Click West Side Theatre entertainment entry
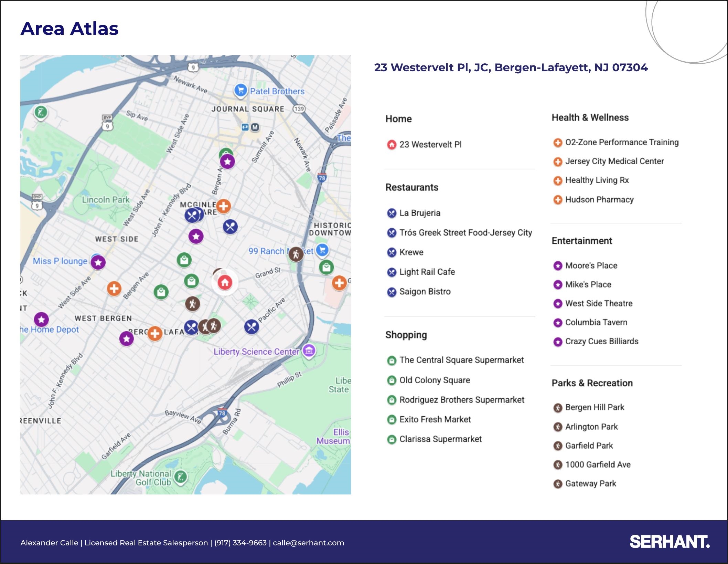This screenshot has width=728, height=564. [599, 303]
